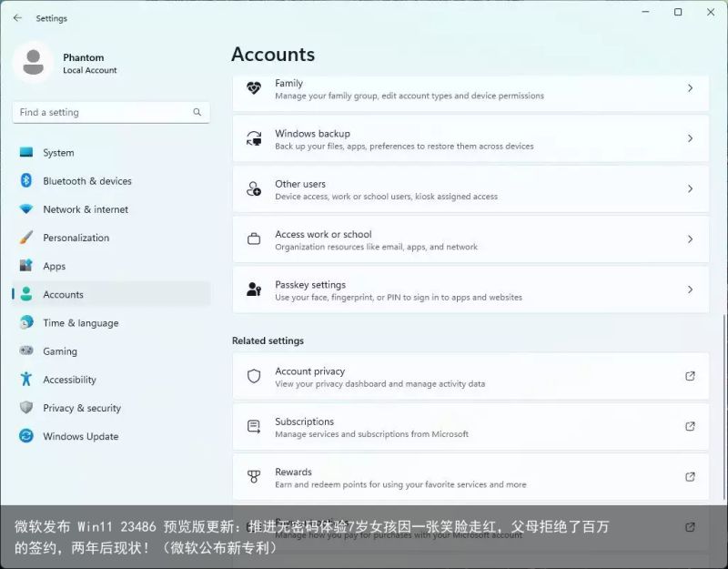Click the Family heart icon
Viewport: 728px width, 569px height.
tap(254, 88)
